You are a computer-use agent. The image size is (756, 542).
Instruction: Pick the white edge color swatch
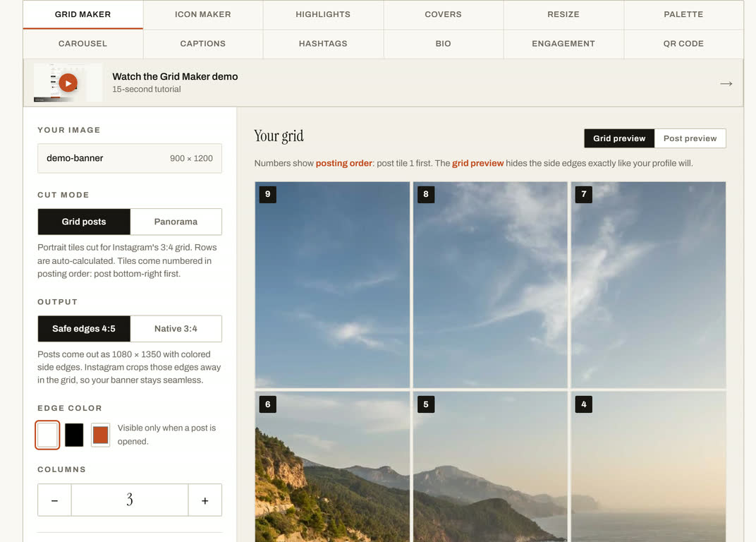[47, 435]
